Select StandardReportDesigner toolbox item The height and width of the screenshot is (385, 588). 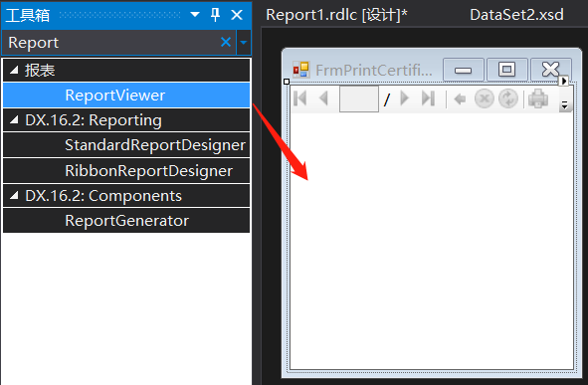pyautogui.click(x=126, y=145)
